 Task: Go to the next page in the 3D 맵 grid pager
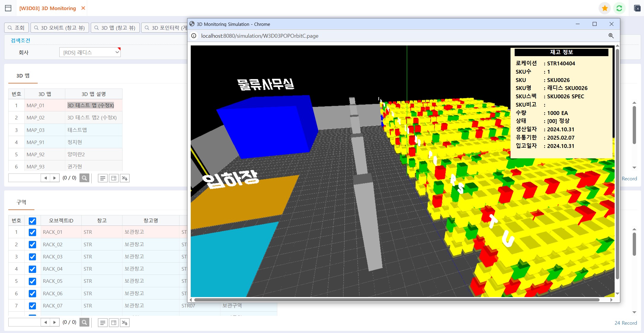(55, 178)
